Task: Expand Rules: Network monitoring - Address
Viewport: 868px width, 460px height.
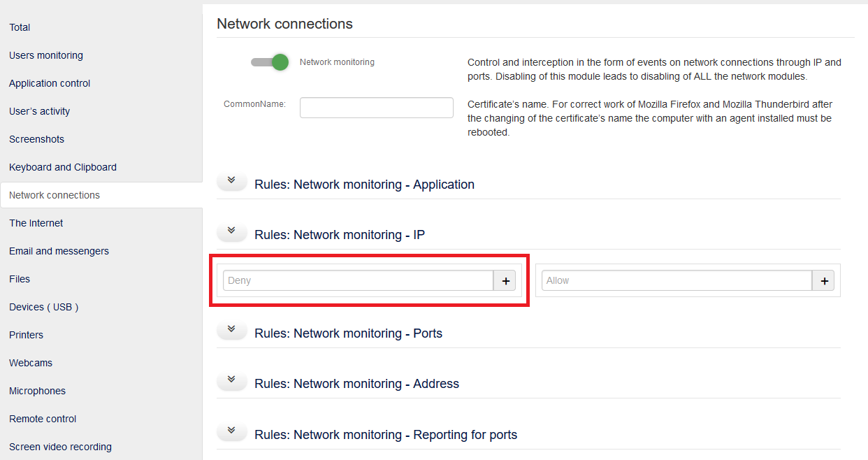Action: coord(232,381)
